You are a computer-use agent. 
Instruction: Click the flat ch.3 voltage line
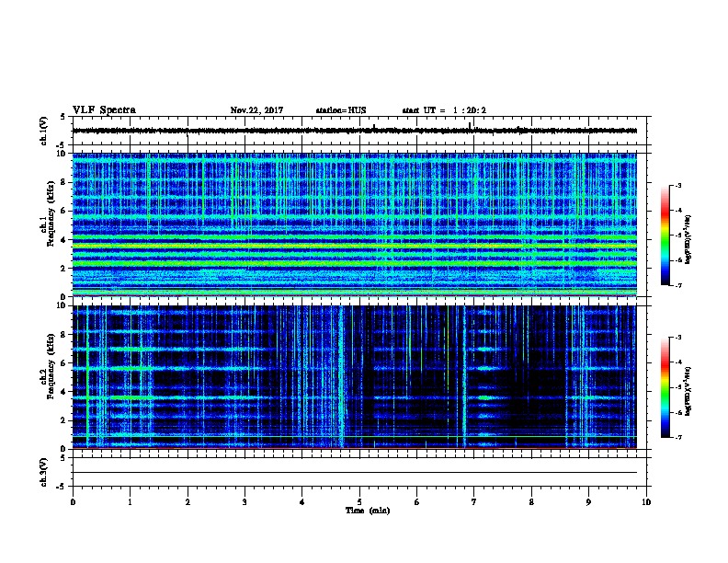[x=355, y=473]
